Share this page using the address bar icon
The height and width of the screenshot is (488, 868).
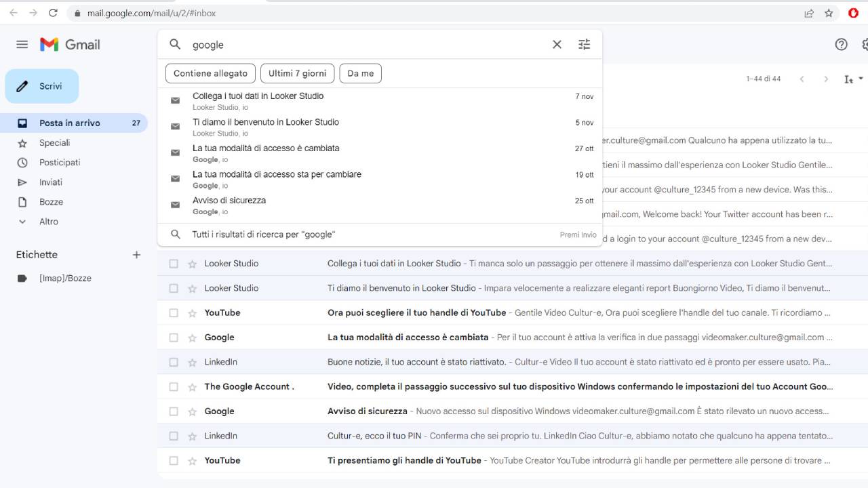click(809, 13)
